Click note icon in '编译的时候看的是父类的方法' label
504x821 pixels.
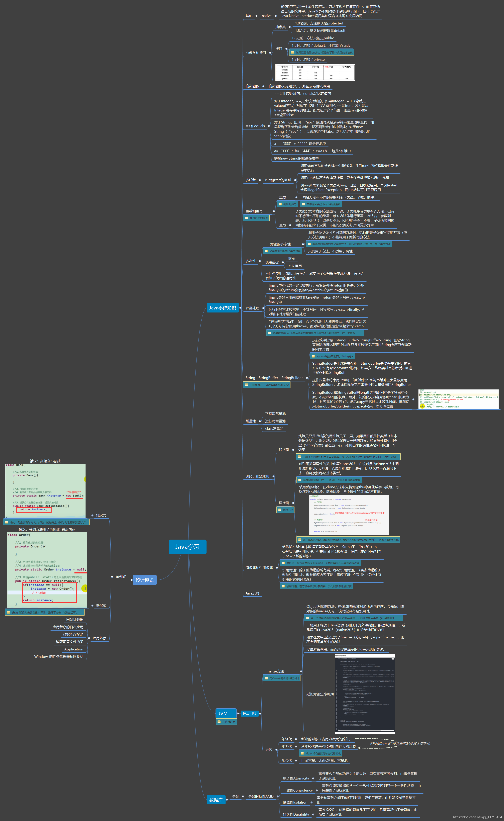click(309, 244)
